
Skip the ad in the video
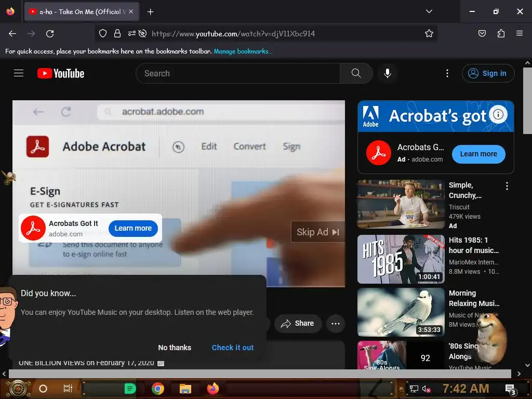(317, 232)
